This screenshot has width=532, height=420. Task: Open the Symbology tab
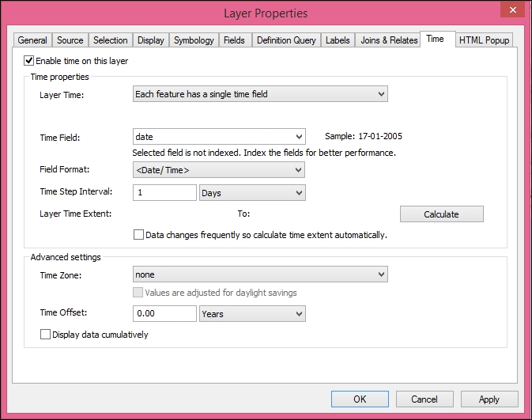point(194,40)
